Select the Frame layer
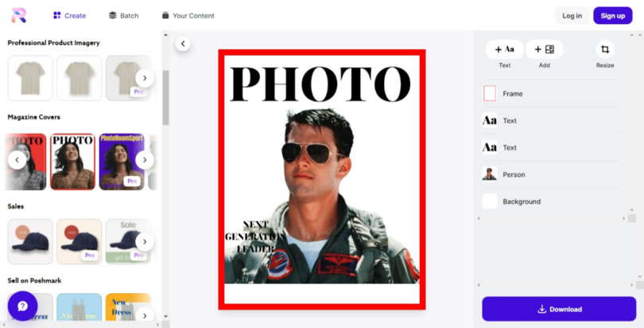The width and height of the screenshot is (644, 328). pos(549,94)
